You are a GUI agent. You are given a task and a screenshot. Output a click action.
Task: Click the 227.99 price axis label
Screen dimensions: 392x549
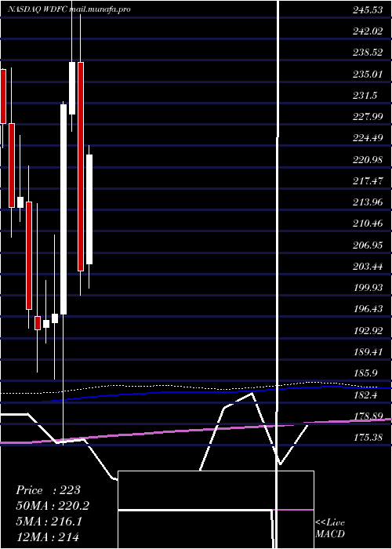[368, 117]
